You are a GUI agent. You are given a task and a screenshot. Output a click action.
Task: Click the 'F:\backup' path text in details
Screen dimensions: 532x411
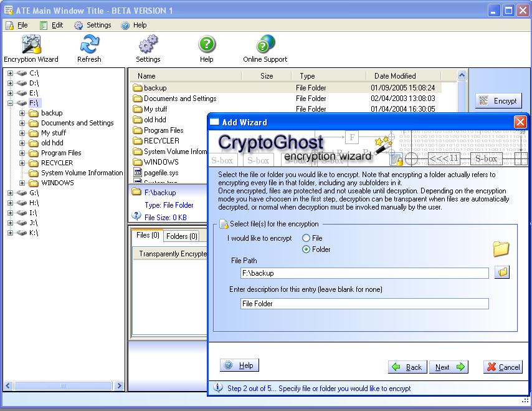[x=160, y=193]
